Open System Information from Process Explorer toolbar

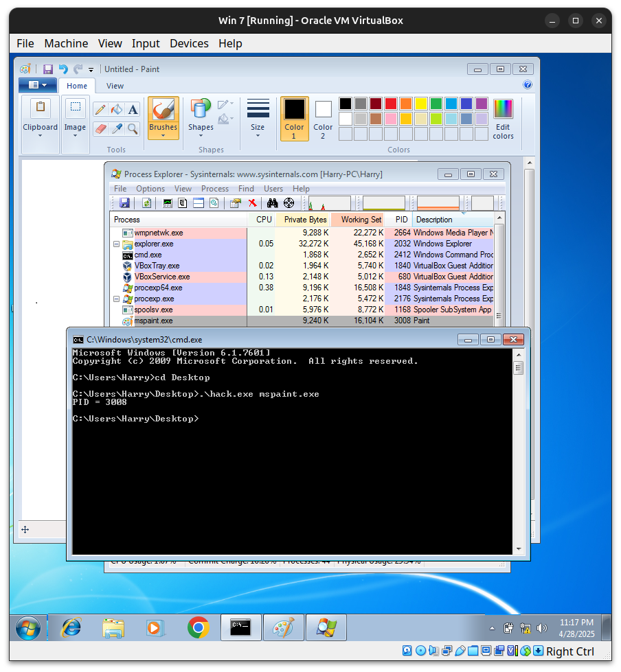[168, 202]
